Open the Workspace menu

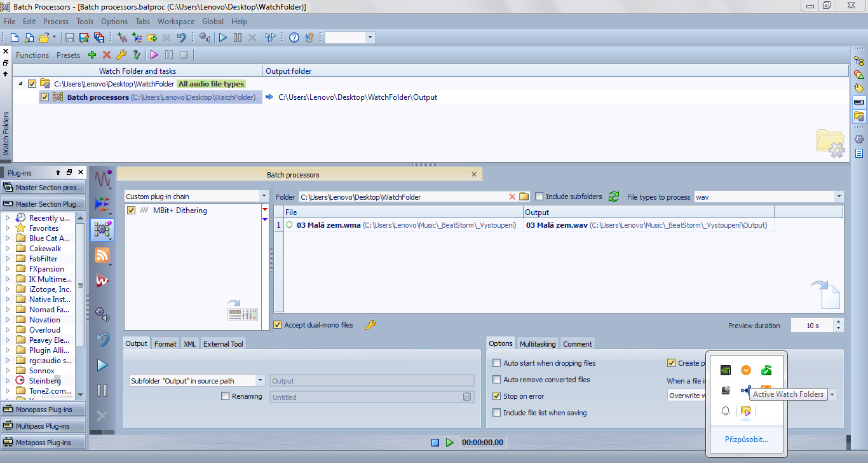click(x=176, y=22)
